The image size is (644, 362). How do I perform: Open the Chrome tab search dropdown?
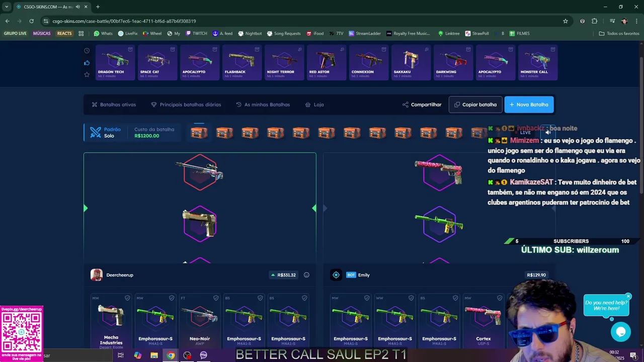7,7
